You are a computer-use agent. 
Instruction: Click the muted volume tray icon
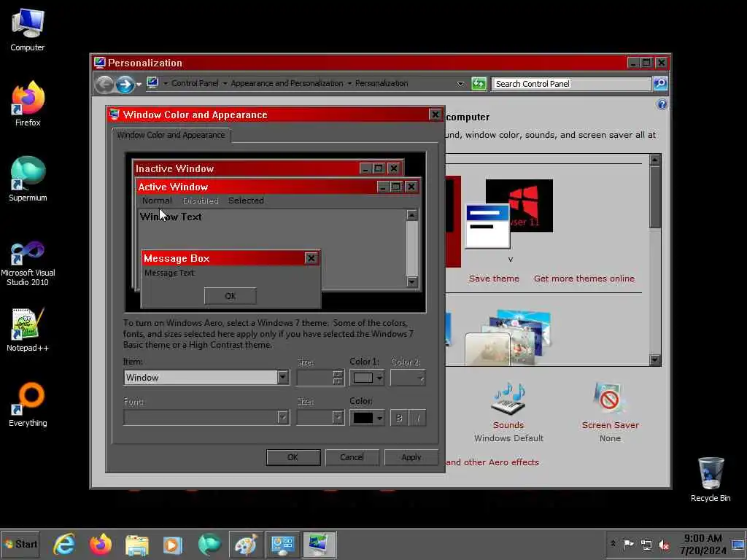click(664, 544)
